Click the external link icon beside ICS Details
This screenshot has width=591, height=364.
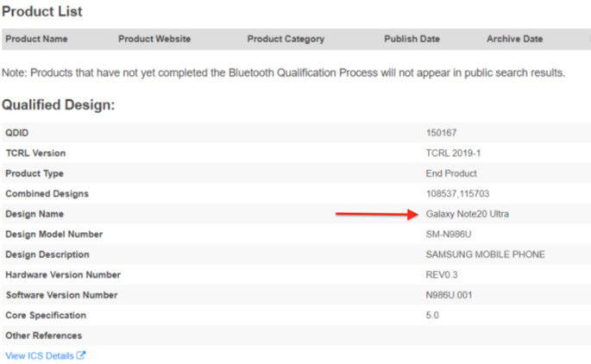(x=81, y=355)
